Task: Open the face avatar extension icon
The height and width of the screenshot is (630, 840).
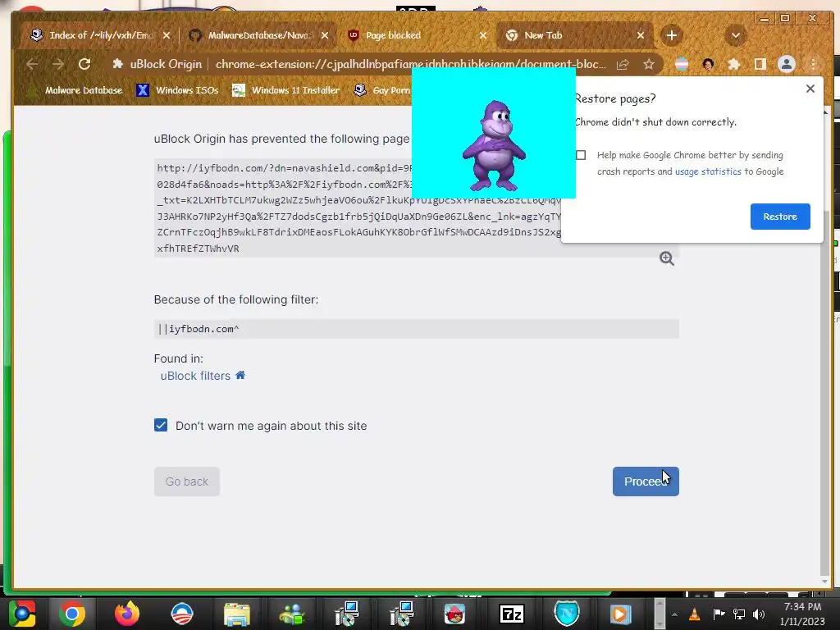Action: click(x=708, y=65)
